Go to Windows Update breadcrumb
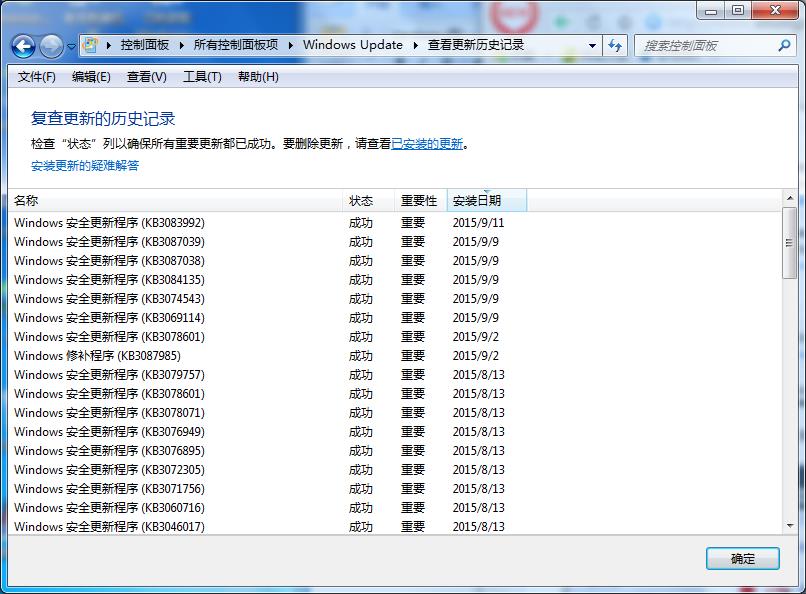 353,45
